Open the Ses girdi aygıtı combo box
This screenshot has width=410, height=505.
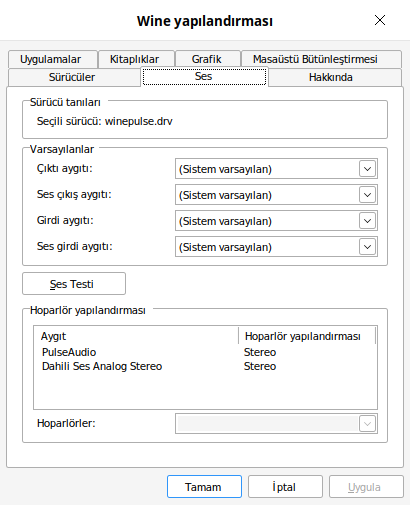276,247
